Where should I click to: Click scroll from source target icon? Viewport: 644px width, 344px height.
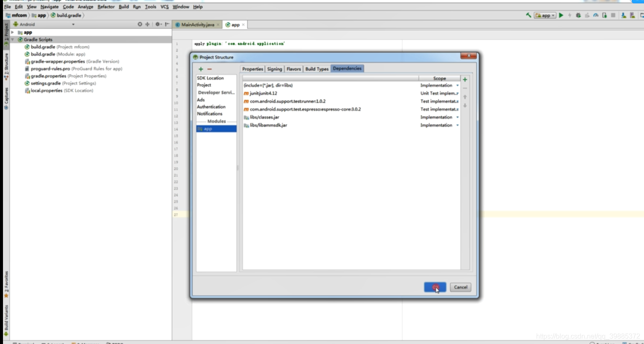(140, 24)
